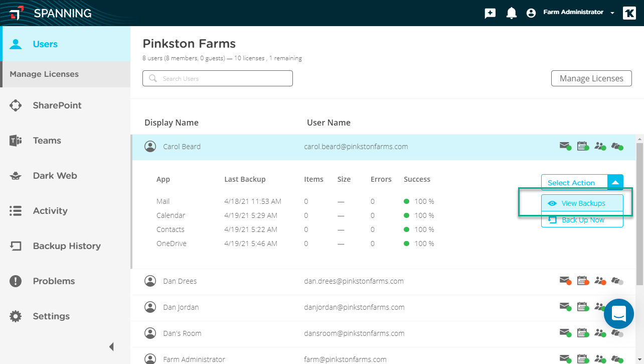Click Carol Beard's Calendar status icon
644x364 pixels.
coord(582,146)
